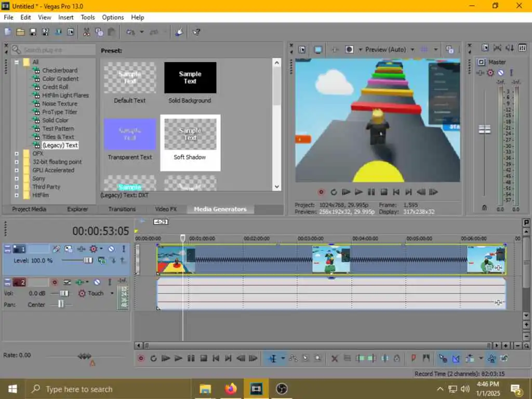Open Project Video Properties icon in preview

(x=302, y=49)
